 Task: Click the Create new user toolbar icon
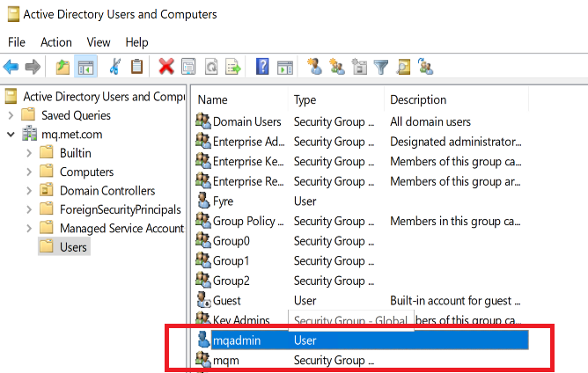314,67
